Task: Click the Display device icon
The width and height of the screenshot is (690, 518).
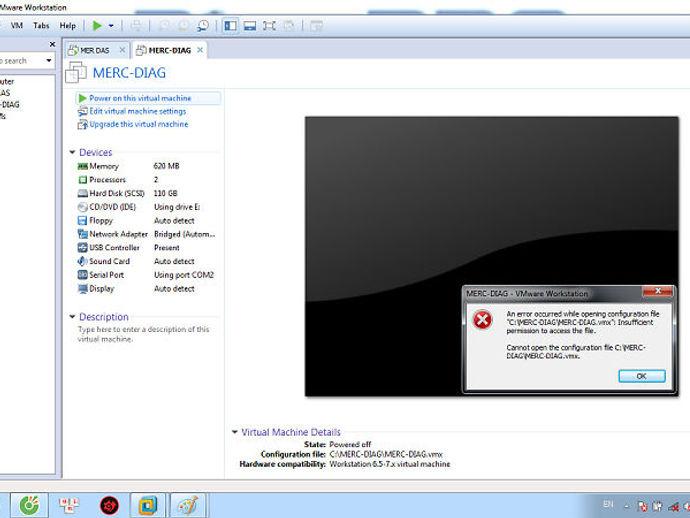Action: click(82, 289)
